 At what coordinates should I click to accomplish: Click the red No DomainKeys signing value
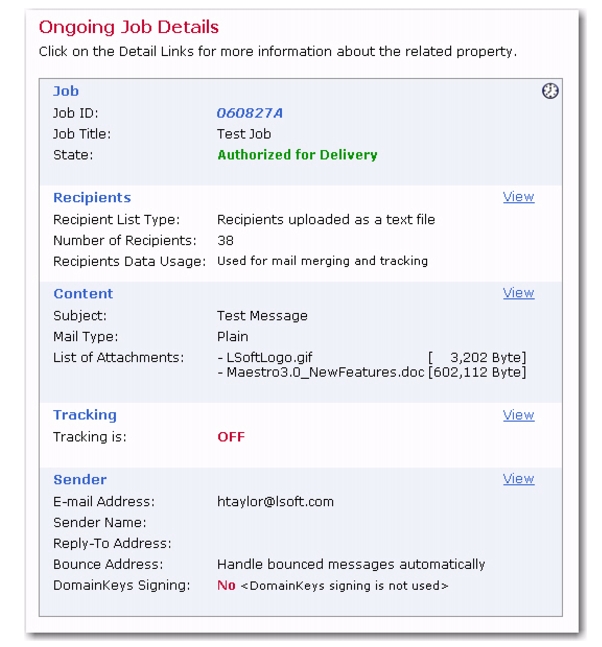(227, 586)
